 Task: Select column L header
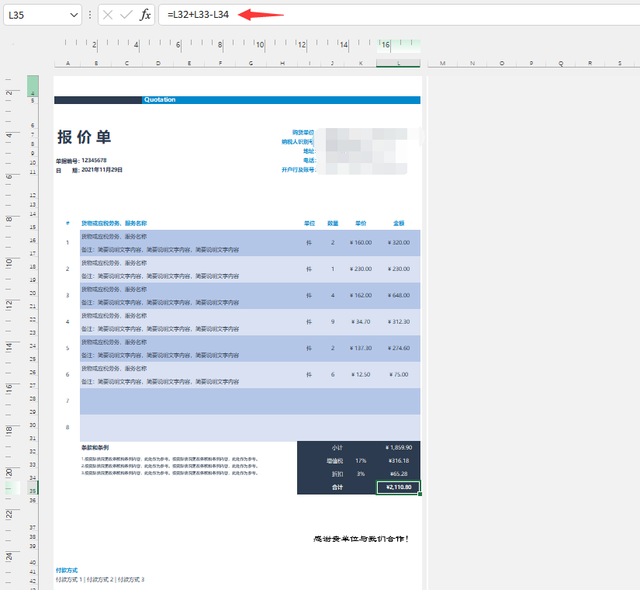(398, 63)
